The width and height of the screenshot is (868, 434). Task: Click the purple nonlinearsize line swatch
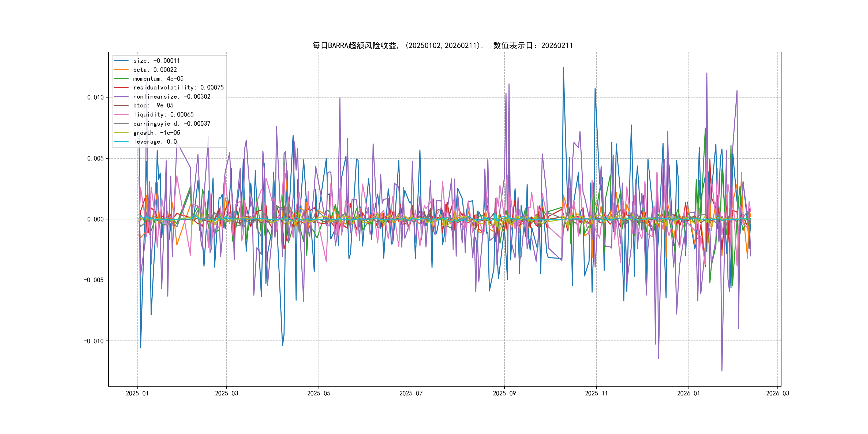(x=121, y=97)
